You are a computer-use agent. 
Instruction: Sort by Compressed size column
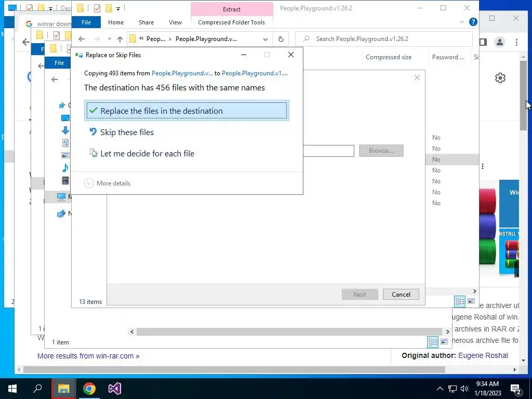pyautogui.click(x=389, y=57)
